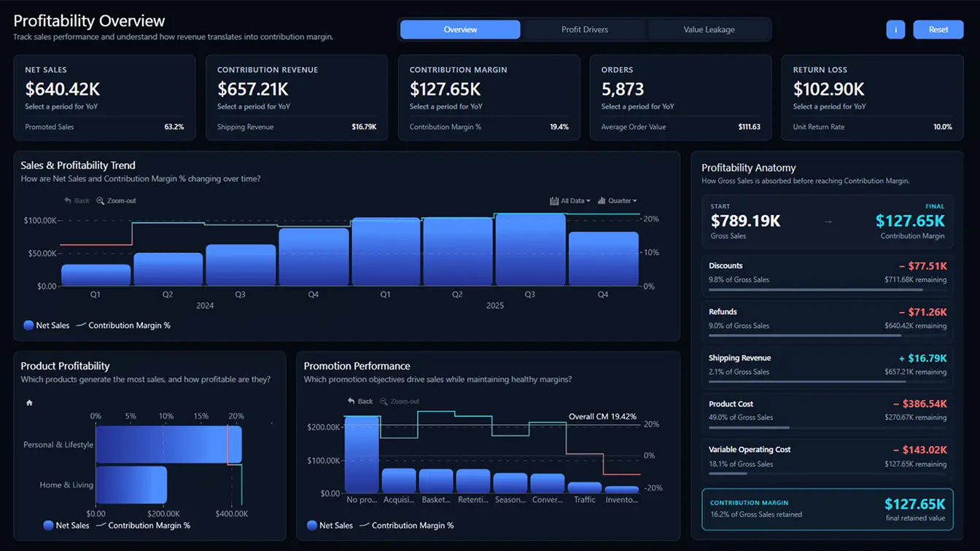Click the Promoted Sales 63.2% value

point(174,127)
